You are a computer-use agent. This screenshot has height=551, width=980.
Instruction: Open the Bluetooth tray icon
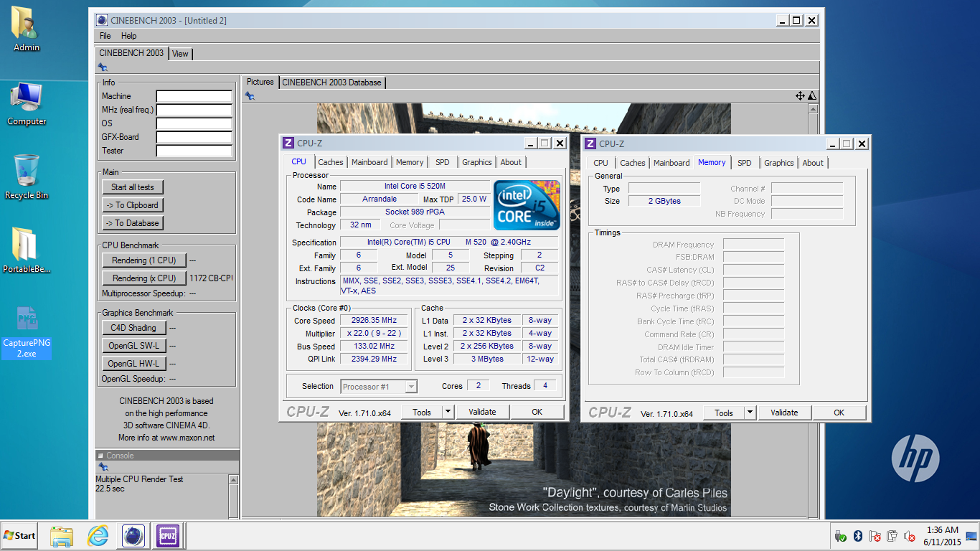pyautogui.click(x=857, y=536)
